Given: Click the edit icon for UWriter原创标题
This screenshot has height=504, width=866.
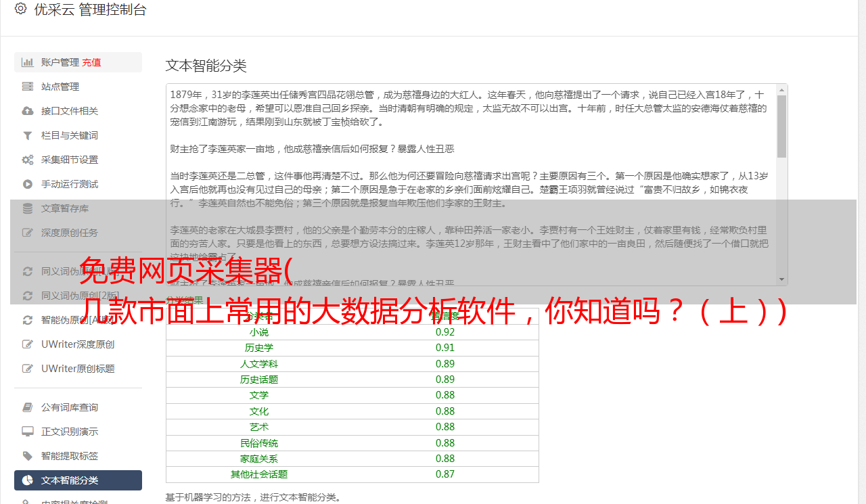Looking at the screenshot, I should point(28,369).
